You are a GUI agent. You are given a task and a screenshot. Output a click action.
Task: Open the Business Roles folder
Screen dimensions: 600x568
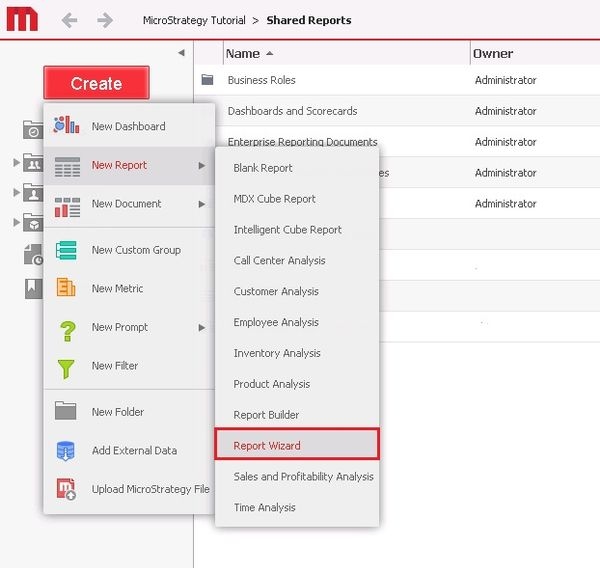[261, 80]
